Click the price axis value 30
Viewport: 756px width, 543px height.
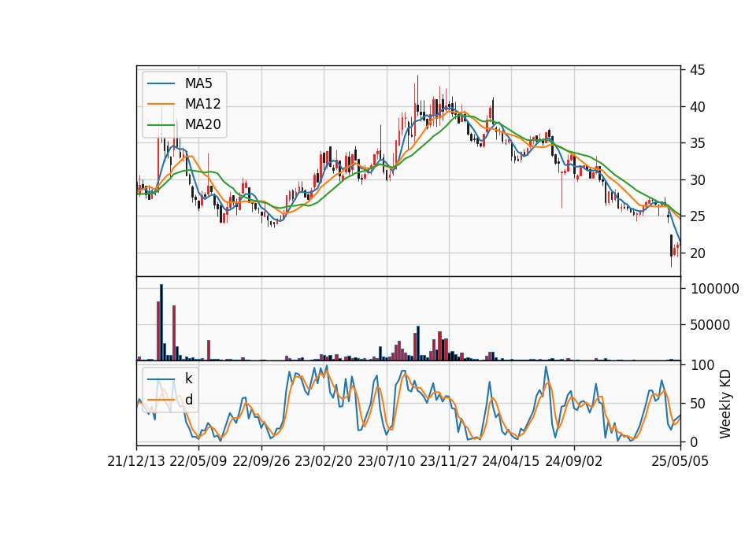697,180
